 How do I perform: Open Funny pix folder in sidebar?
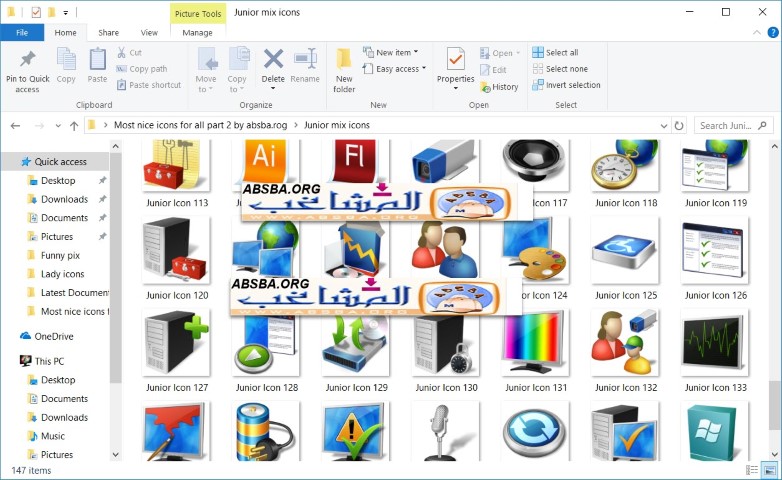pyautogui.click(x=60, y=255)
